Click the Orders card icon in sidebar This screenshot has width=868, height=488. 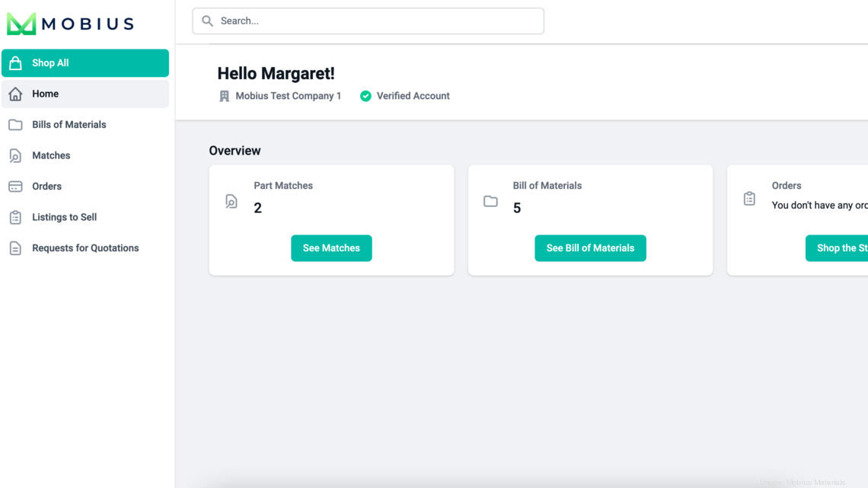tap(15, 187)
